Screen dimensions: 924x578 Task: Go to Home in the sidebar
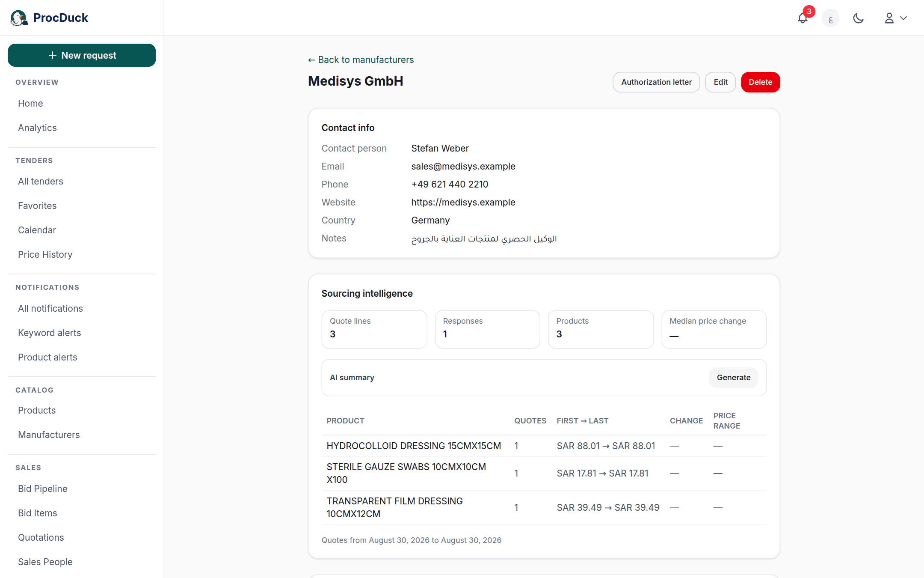[x=30, y=103]
